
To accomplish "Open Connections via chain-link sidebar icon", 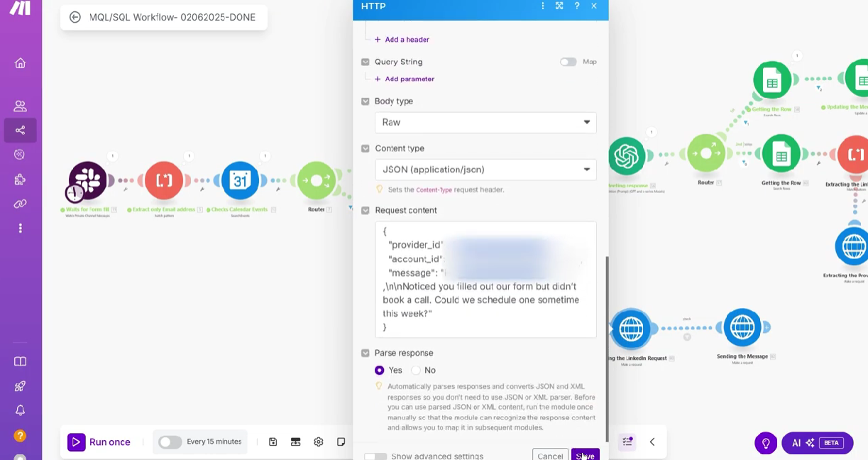I will click(x=20, y=204).
